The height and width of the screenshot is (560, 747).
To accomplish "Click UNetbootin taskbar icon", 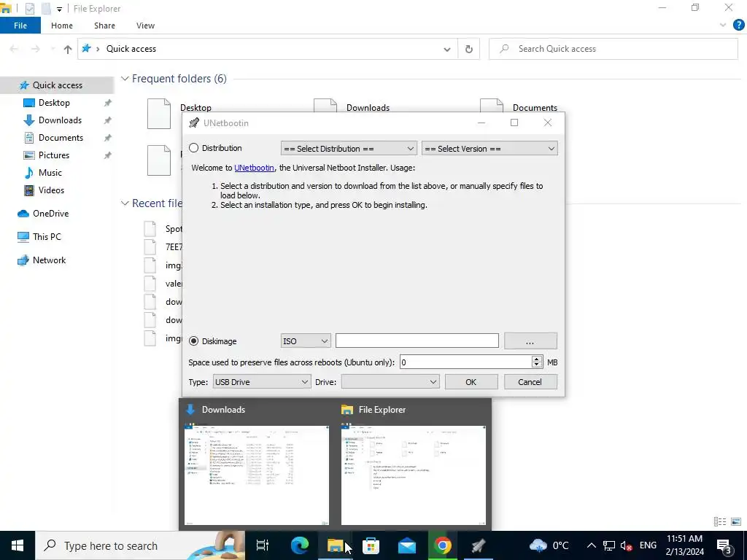I will (x=478, y=545).
